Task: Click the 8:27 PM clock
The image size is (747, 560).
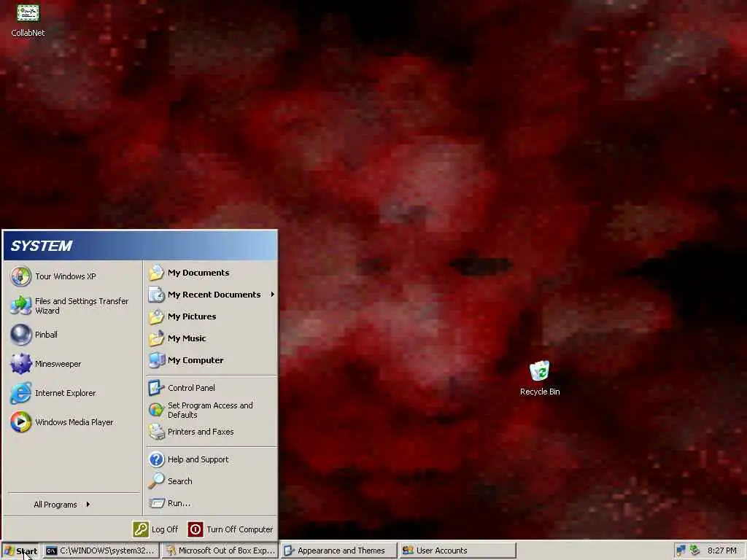Action: click(721, 551)
